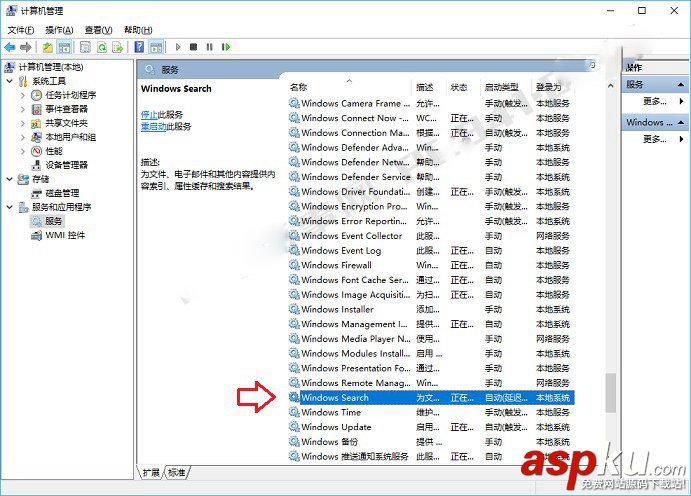Select 磁盘管理 in the tree
Viewport: 691px width, 496px height.
(x=62, y=193)
